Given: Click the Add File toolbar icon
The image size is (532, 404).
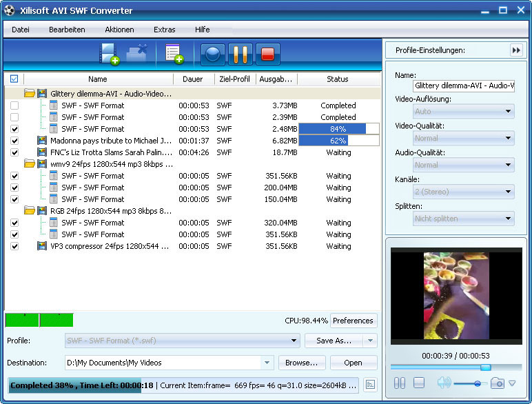Looking at the screenshot, I should point(110,54).
